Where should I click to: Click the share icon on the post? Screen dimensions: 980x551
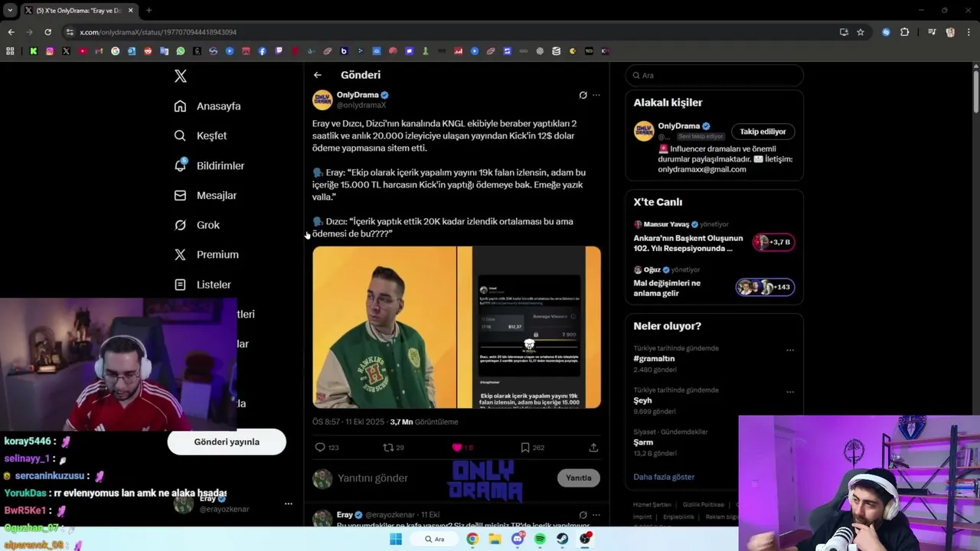coord(593,448)
